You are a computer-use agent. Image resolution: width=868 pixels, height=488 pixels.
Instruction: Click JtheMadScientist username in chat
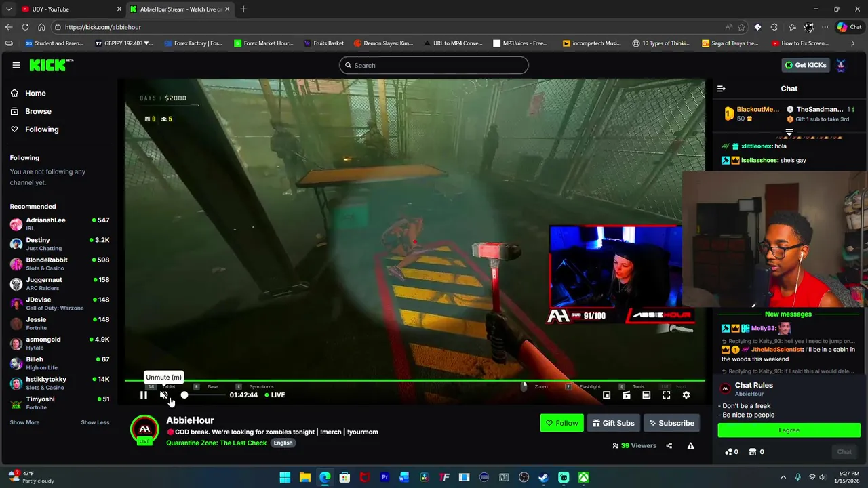[777, 350]
